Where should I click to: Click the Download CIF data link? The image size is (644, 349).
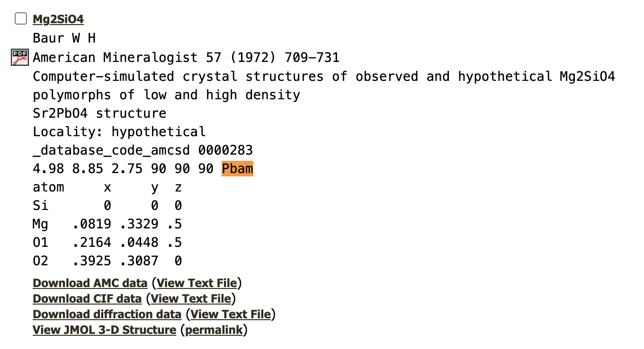tap(87, 299)
